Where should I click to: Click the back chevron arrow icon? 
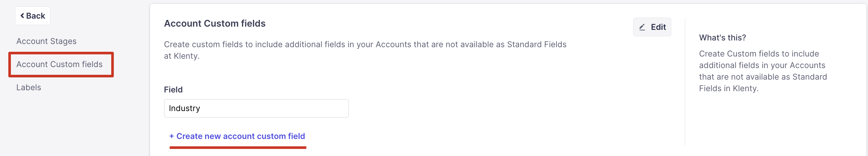click(22, 15)
